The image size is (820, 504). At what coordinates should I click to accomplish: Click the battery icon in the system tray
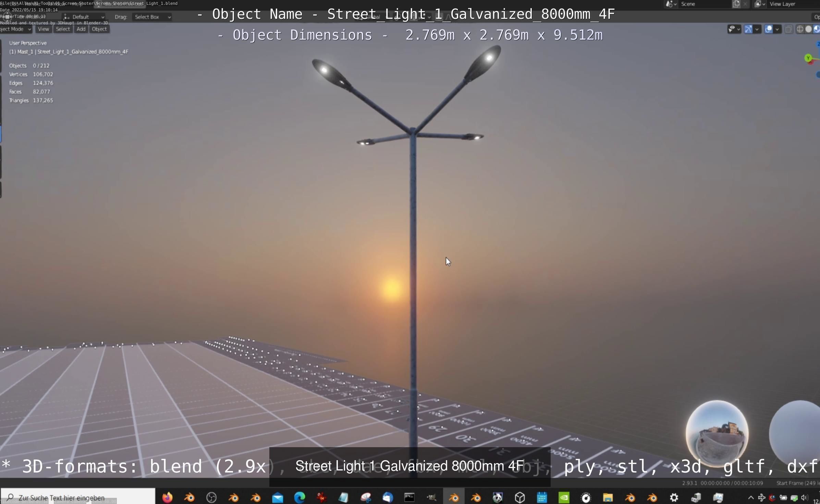[783, 498]
